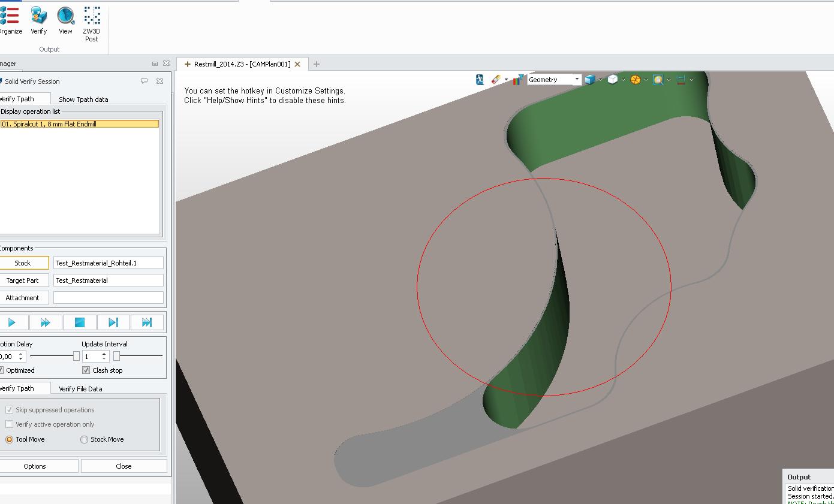Enable Verify active operation only

tap(9, 424)
